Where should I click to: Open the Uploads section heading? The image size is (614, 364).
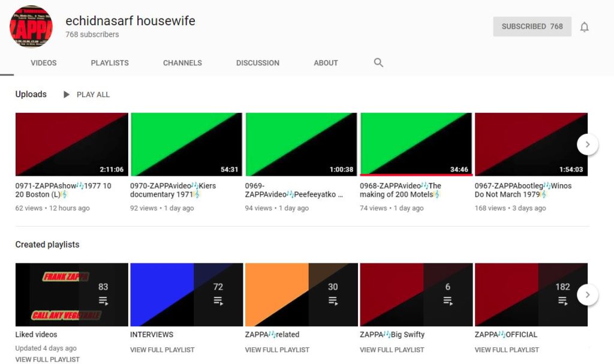pyautogui.click(x=31, y=94)
